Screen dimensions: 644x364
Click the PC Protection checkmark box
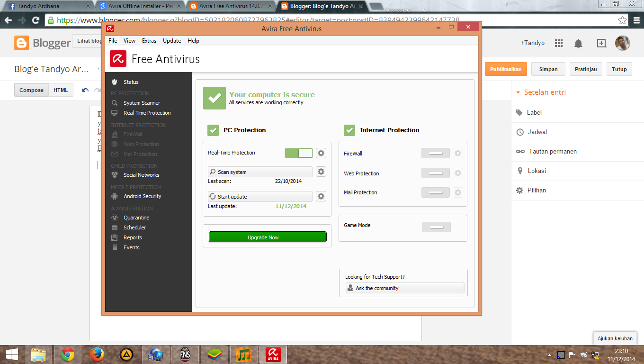click(213, 130)
